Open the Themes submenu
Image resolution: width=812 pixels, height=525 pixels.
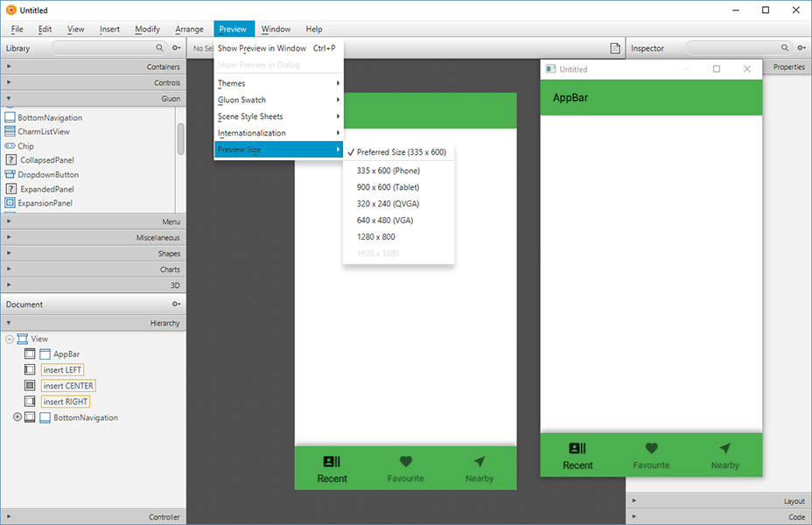[x=278, y=83]
